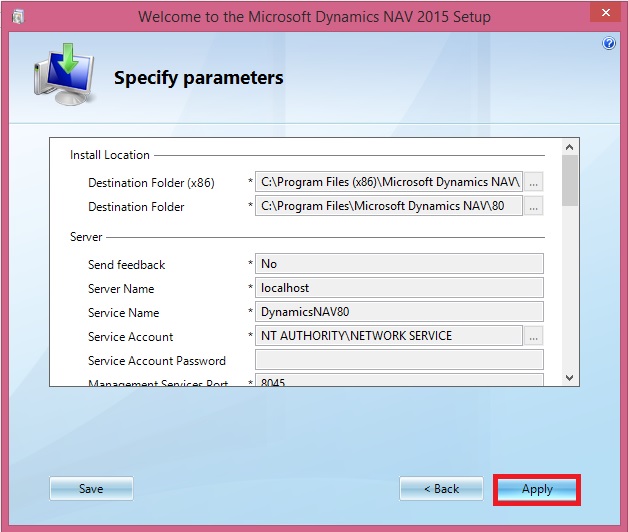This screenshot has width=628, height=532.
Task: Click the Management Services Port field
Action: 398,380
